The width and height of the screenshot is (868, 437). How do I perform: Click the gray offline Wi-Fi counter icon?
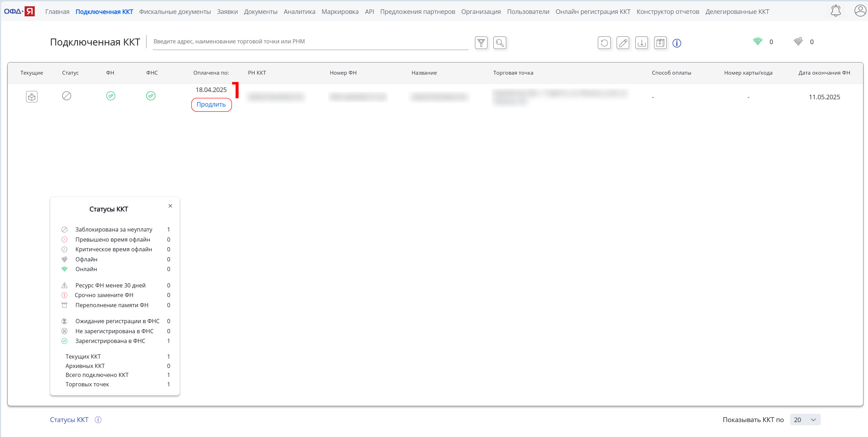tap(798, 42)
